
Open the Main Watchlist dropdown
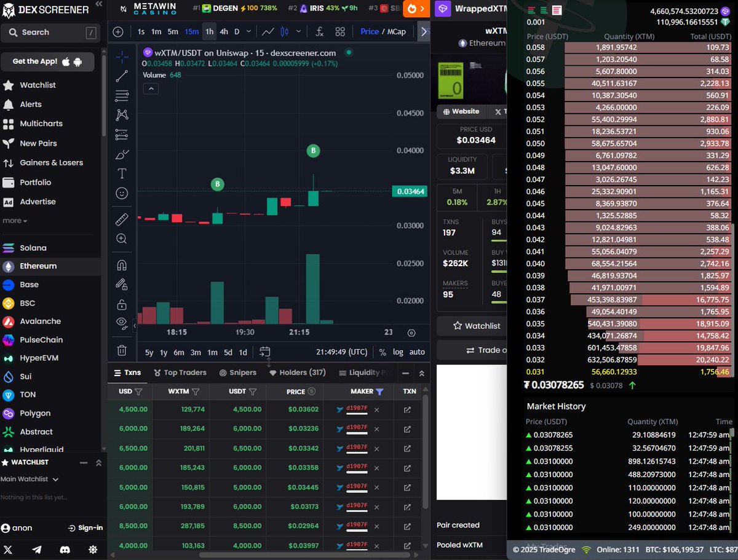point(30,479)
